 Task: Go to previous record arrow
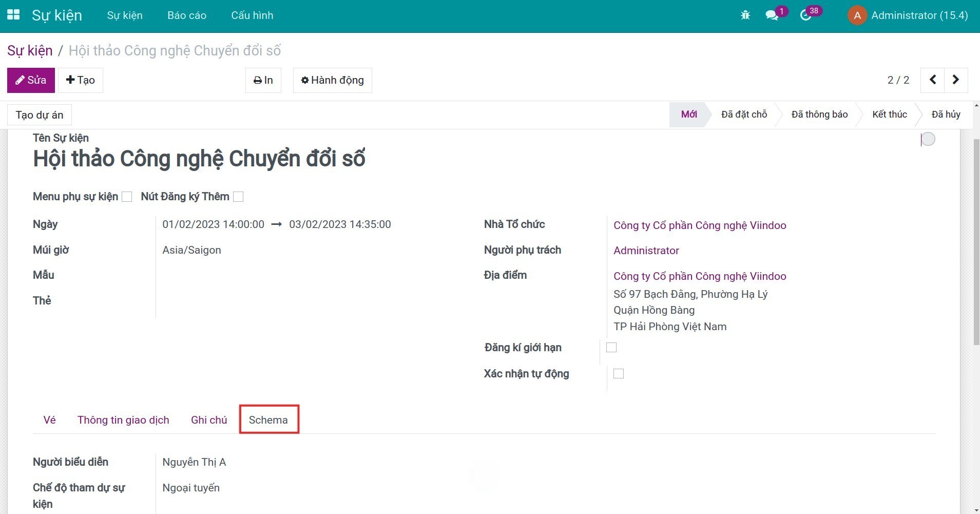point(933,80)
